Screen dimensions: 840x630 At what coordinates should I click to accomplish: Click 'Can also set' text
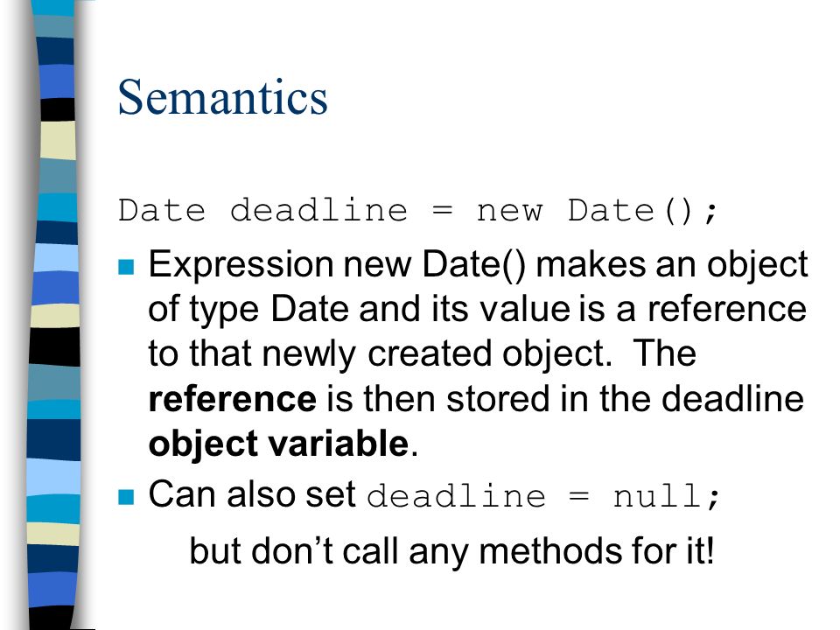click(x=252, y=493)
